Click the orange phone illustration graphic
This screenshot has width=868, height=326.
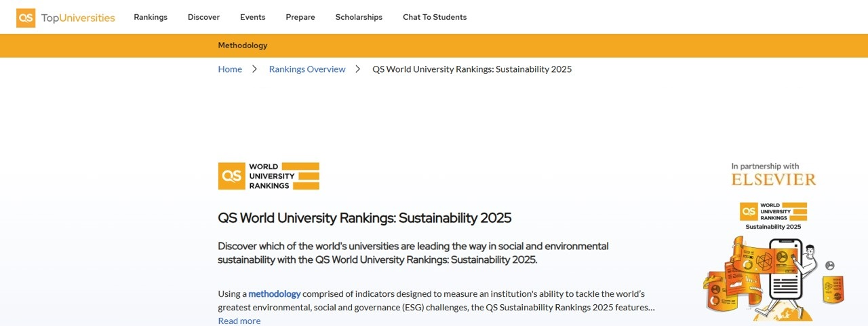[773, 278]
